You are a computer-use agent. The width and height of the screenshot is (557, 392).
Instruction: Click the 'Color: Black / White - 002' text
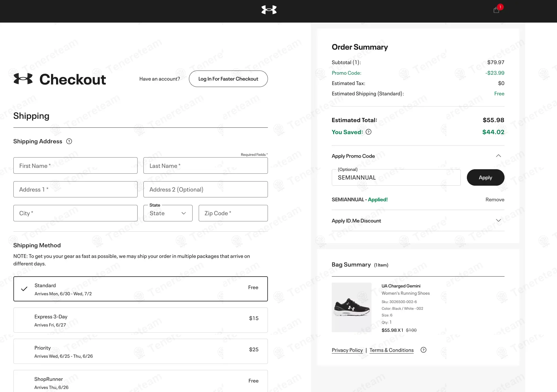pos(402,309)
